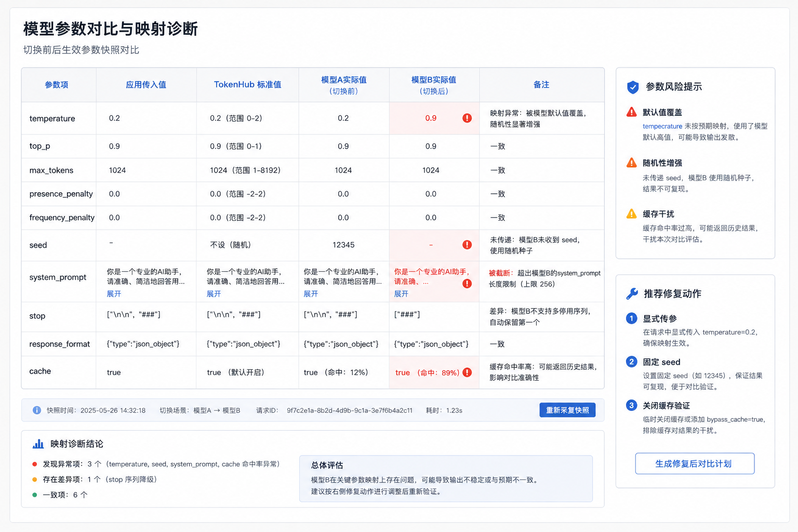
Task: Select the top_p parameter name
Action: [39, 146]
